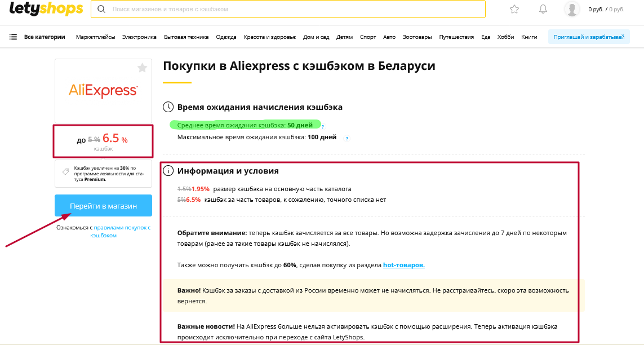Viewport: 644px width, 345px height.
Task: Click the search magnifier icon
Action: pyautogui.click(x=101, y=9)
